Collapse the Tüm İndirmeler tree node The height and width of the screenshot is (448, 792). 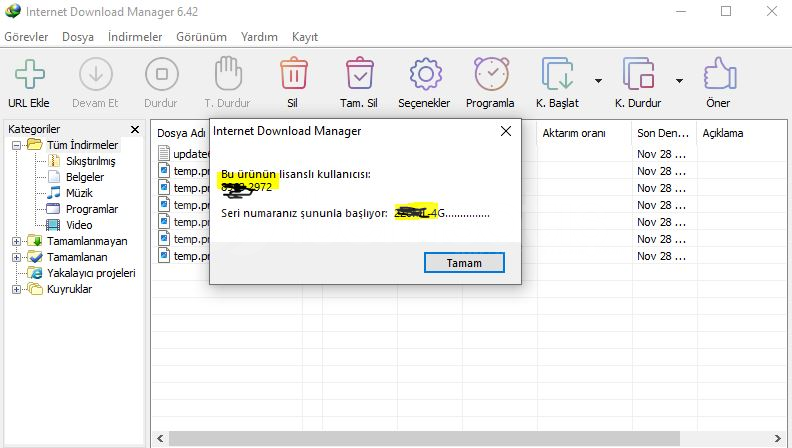16,145
